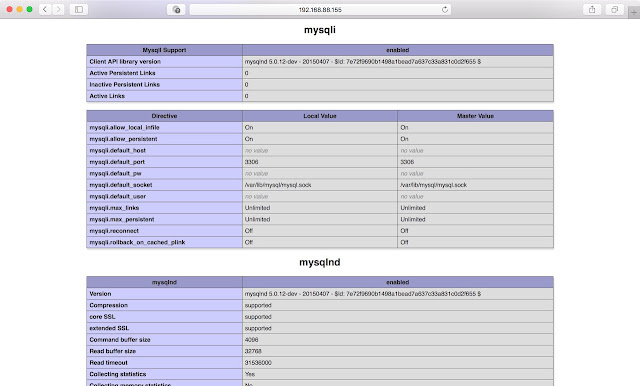Click Inactive Persistent Links label
The height and width of the screenshot is (386, 640).
[124, 84]
